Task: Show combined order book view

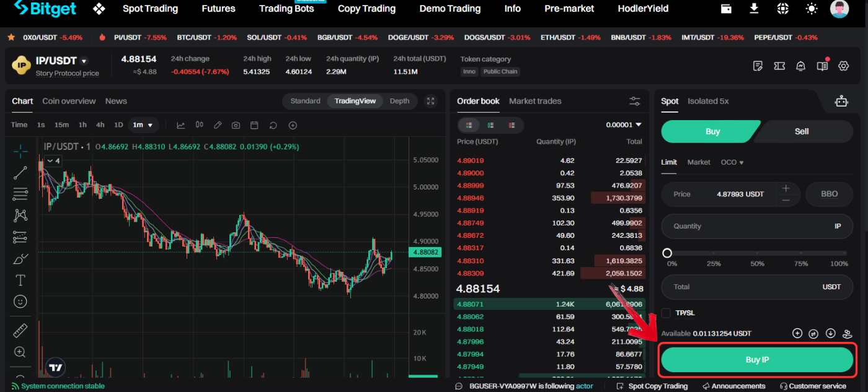Action: pos(469,125)
